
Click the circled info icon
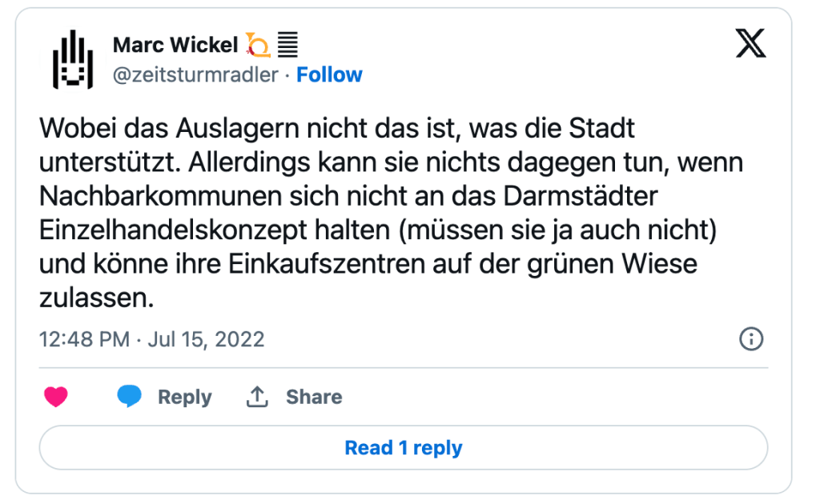coord(750,339)
